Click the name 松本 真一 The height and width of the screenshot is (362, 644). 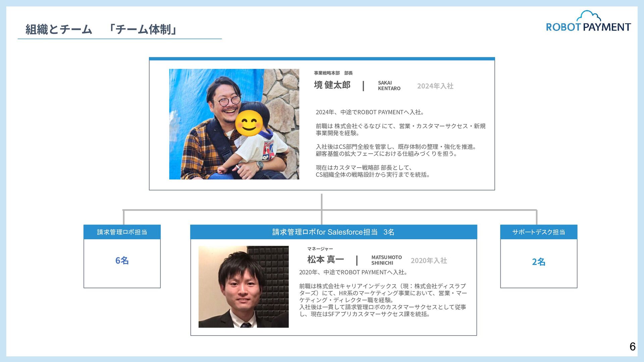(325, 259)
